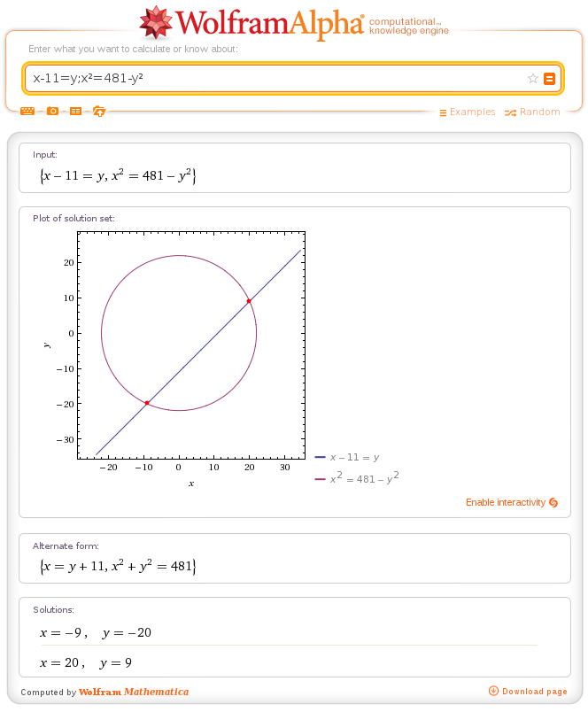Viewport: 588px width, 712px height.
Task: Click the blue line legend swatch
Action: coord(321,457)
